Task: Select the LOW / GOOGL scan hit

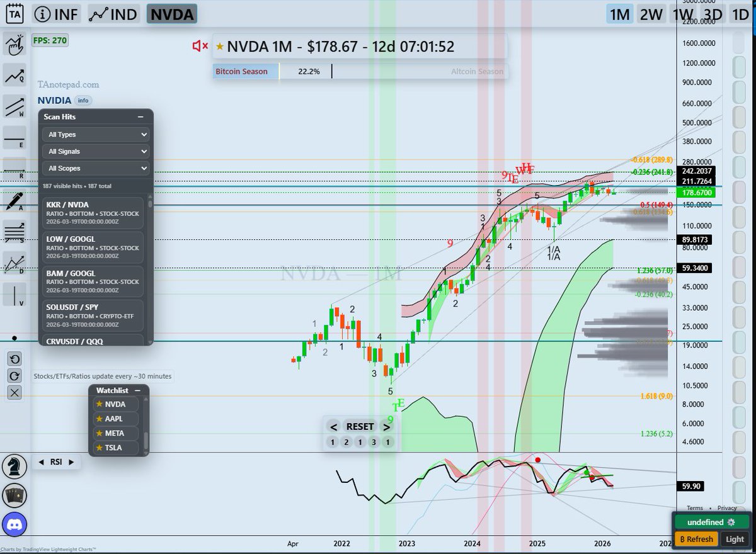Action: point(94,247)
